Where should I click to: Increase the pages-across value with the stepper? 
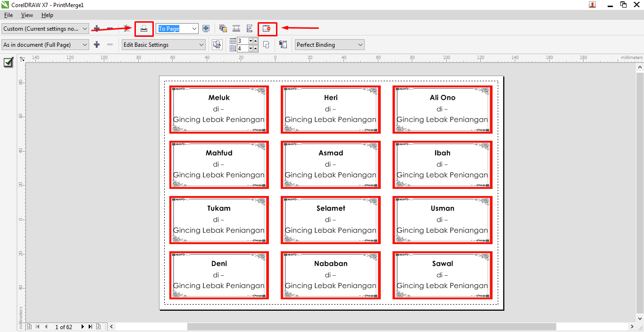click(x=254, y=41)
